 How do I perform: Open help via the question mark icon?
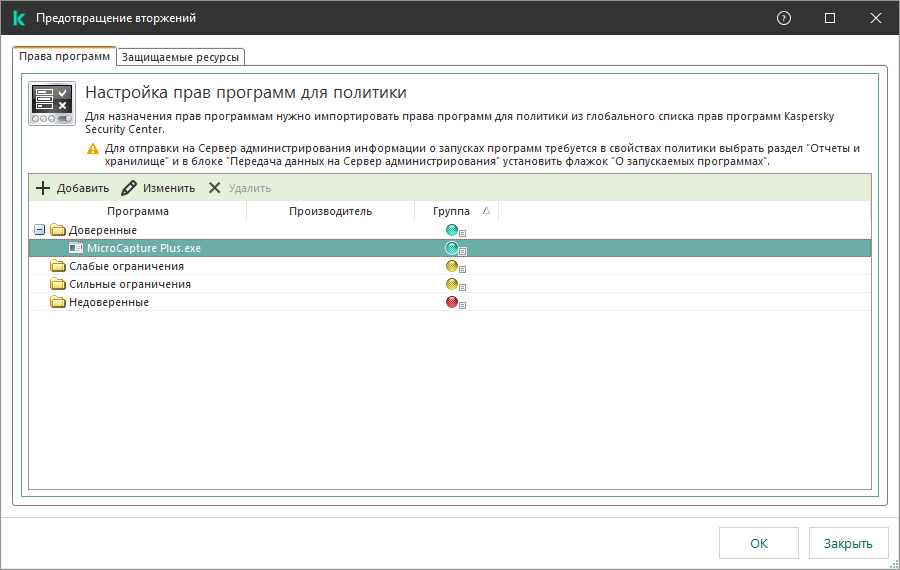click(x=784, y=18)
